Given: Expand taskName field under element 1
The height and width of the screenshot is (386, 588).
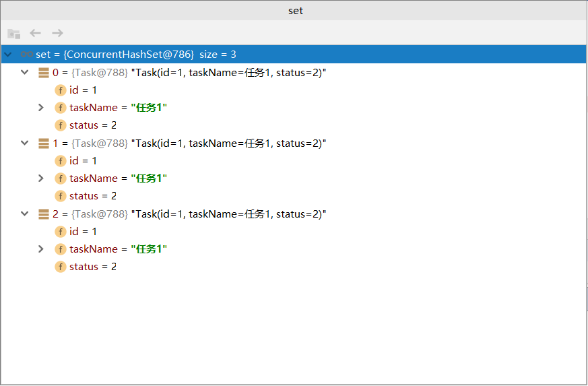Looking at the screenshot, I should click(41, 178).
